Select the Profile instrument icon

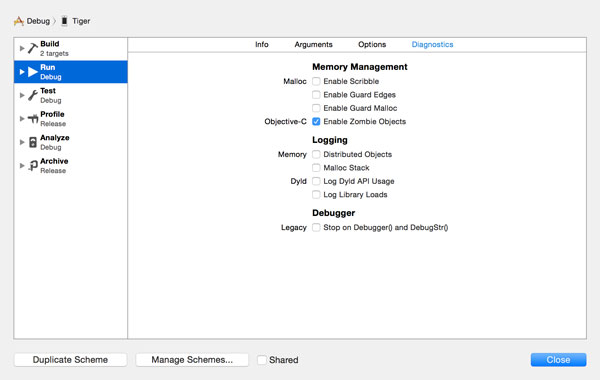tap(33, 119)
